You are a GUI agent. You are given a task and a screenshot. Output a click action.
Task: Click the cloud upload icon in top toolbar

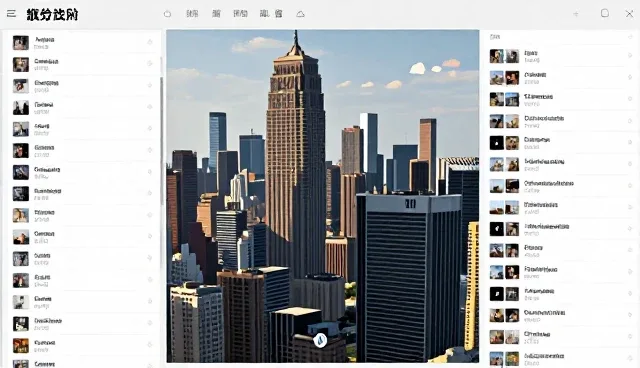[300, 14]
